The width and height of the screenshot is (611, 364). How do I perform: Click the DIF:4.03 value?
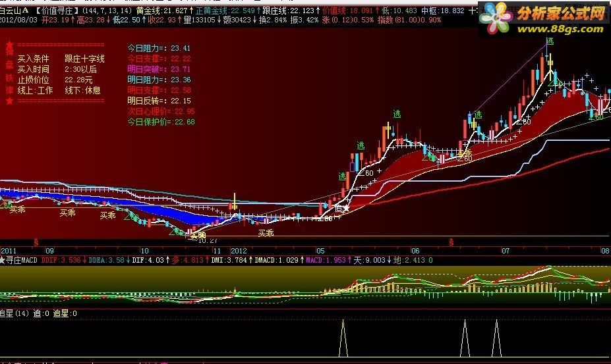[148, 260]
